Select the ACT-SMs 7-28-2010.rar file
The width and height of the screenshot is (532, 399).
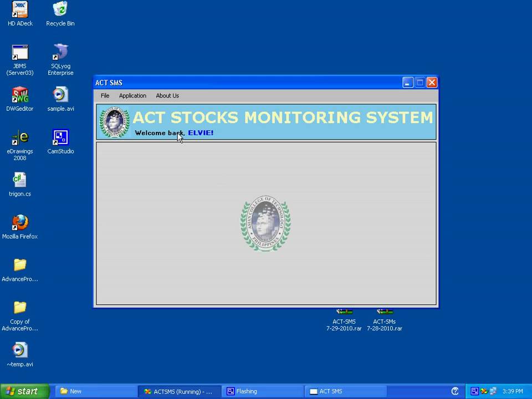coord(385,320)
